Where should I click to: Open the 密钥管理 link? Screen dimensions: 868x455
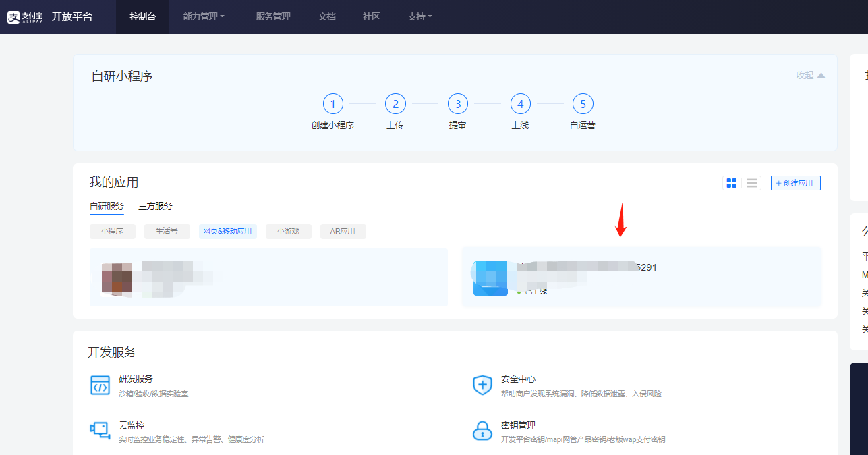518,425
